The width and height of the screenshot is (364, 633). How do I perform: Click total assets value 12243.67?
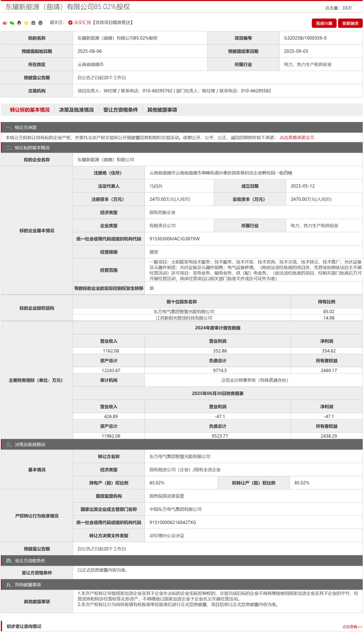(x=111, y=370)
